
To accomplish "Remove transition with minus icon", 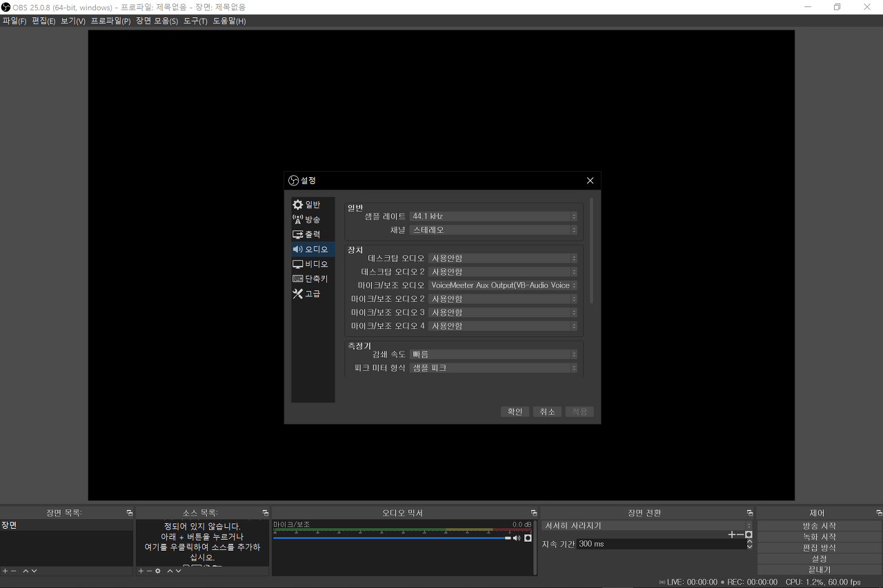I will pos(740,534).
